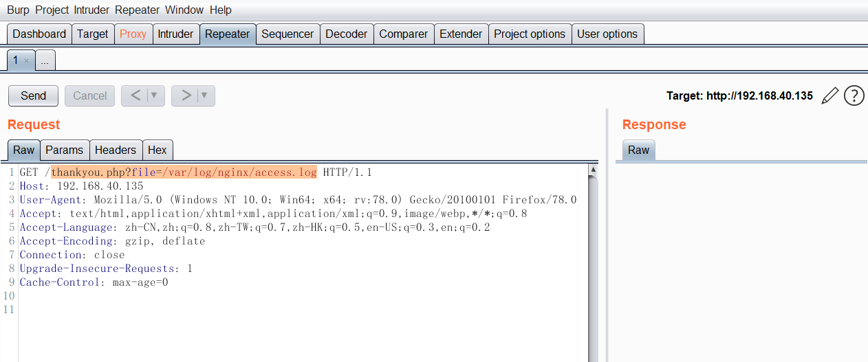
Task: Click the pencil edit target icon
Action: [830, 95]
